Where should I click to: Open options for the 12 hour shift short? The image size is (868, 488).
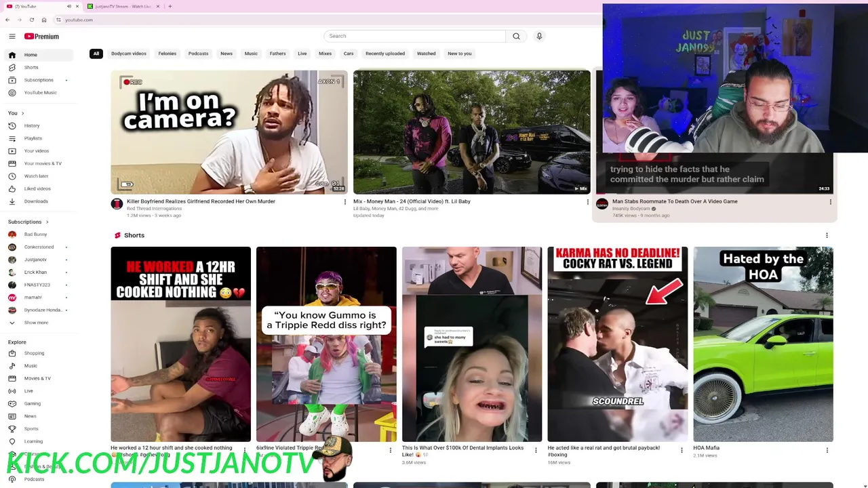[x=245, y=450]
